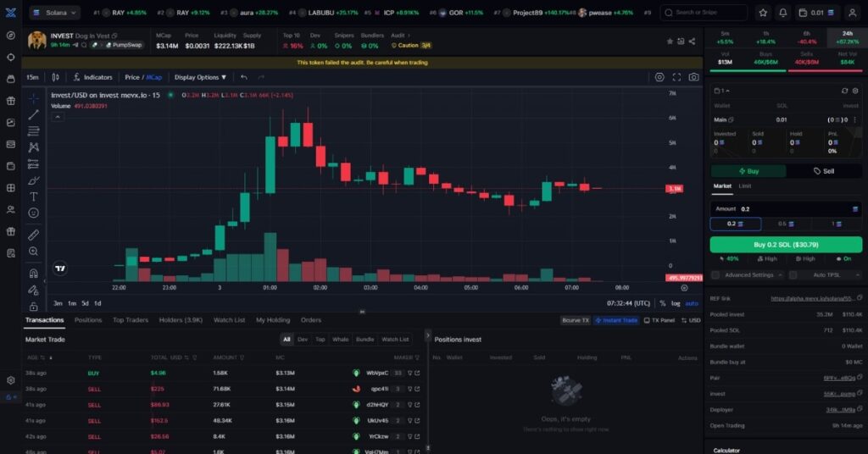Toggle auto scale on the chart

click(692, 303)
